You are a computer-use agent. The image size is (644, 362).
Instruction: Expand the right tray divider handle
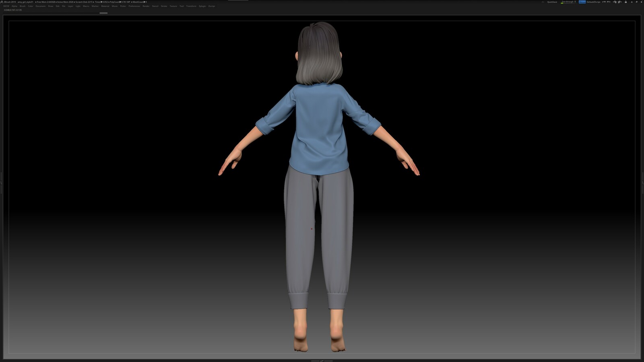point(643,183)
